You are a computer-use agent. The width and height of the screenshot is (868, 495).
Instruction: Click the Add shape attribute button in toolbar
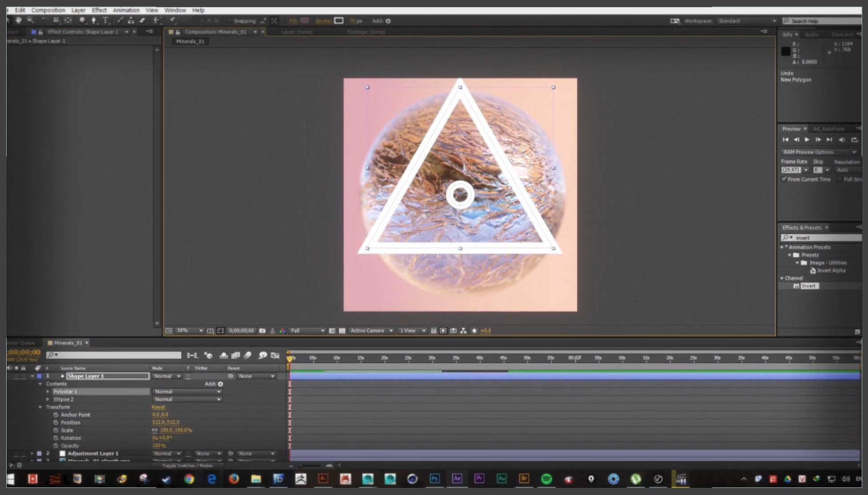click(388, 21)
